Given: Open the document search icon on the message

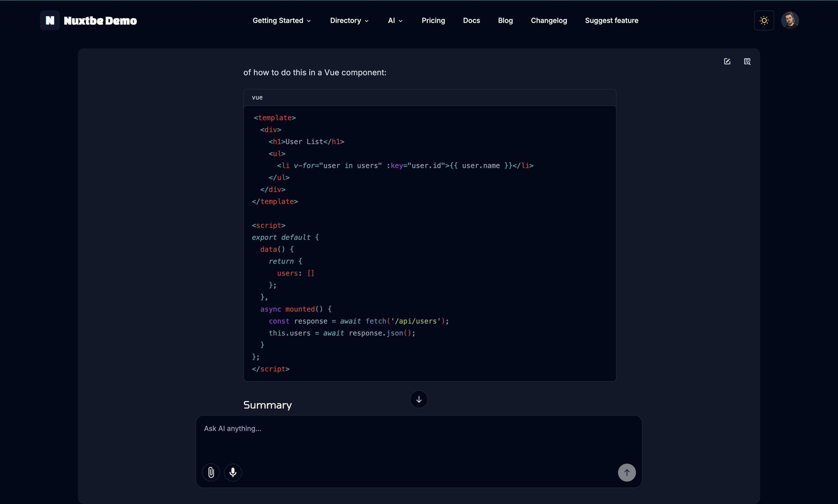Looking at the screenshot, I should click(x=748, y=62).
